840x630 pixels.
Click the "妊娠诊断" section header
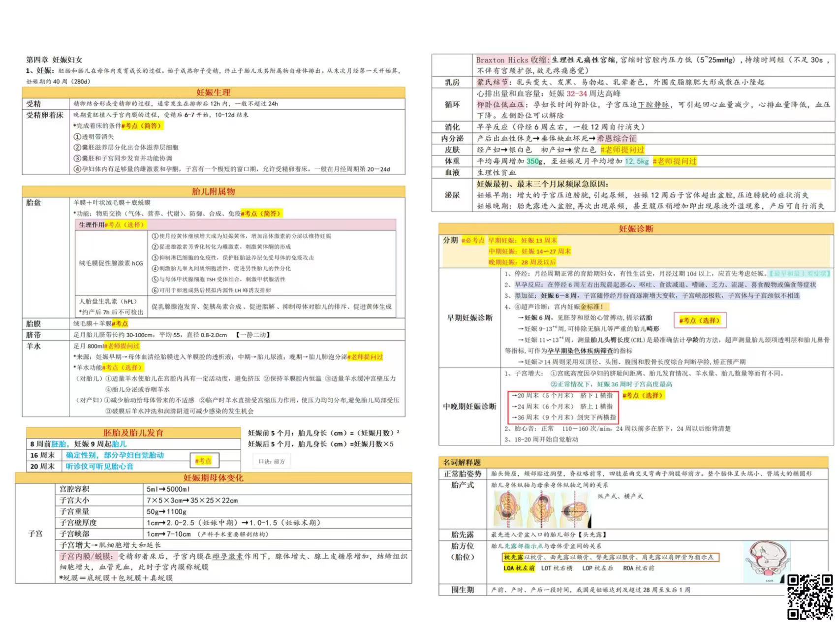click(636, 228)
